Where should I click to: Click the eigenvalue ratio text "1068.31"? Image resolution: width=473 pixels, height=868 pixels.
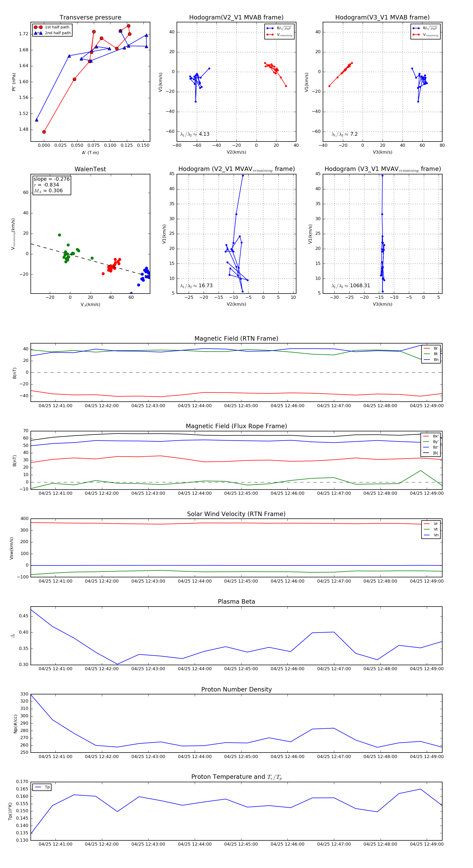(360, 286)
